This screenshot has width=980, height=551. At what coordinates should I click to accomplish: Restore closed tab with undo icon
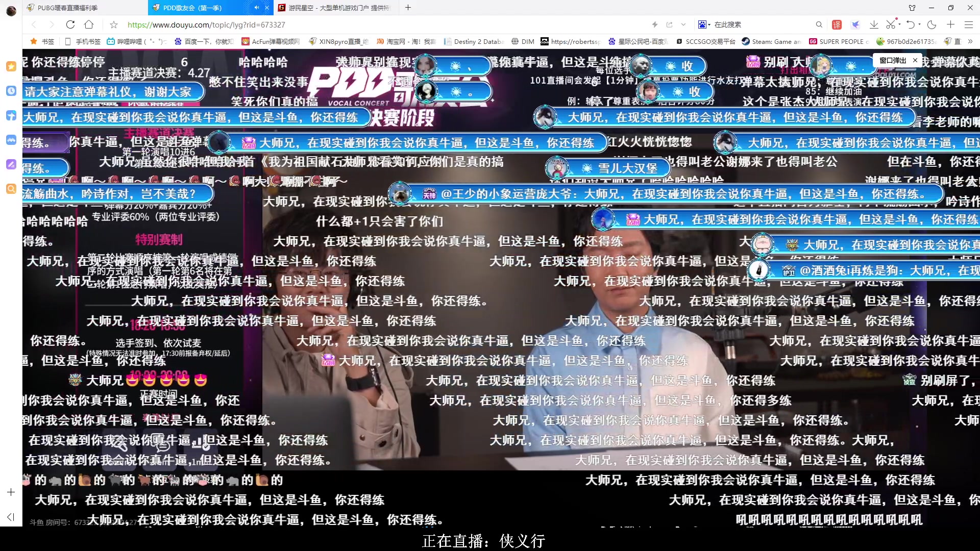[x=911, y=24]
